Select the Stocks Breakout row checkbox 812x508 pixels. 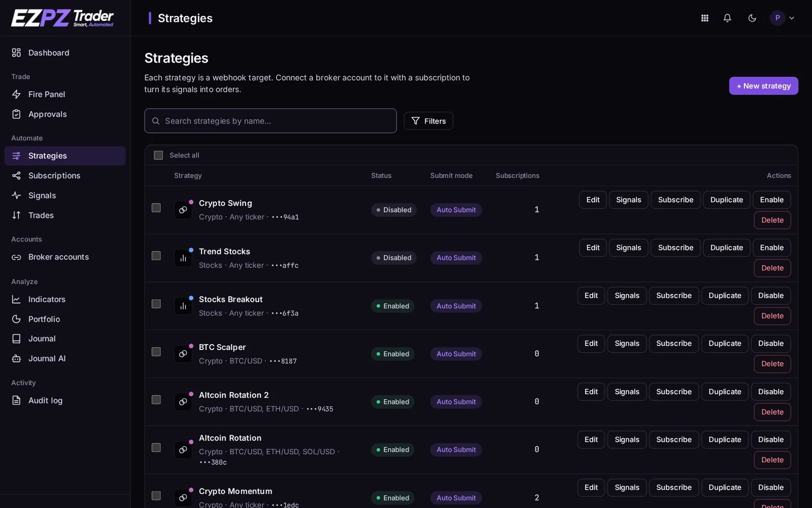[x=156, y=304]
